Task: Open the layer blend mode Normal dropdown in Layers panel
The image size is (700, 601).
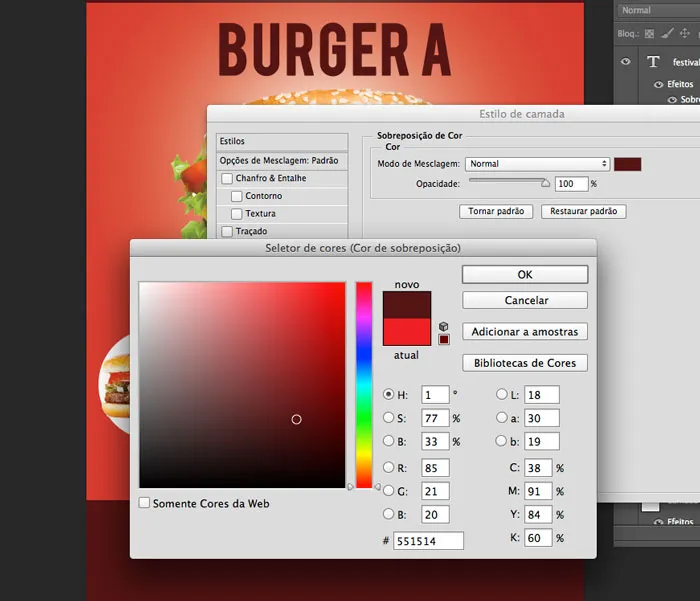Action: (x=658, y=10)
